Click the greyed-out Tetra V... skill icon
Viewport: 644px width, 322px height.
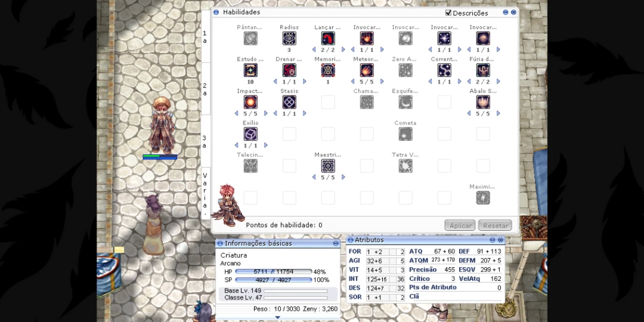405,166
